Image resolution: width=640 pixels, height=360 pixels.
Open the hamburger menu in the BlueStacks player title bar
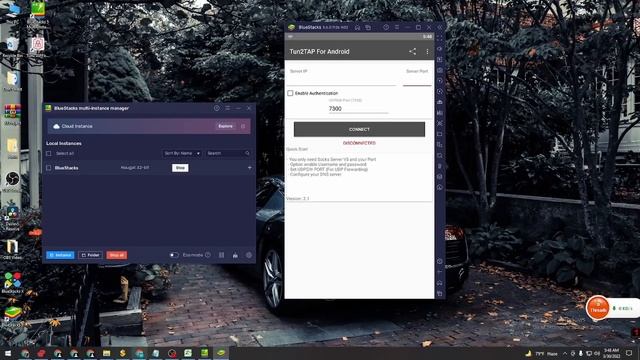click(x=397, y=27)
